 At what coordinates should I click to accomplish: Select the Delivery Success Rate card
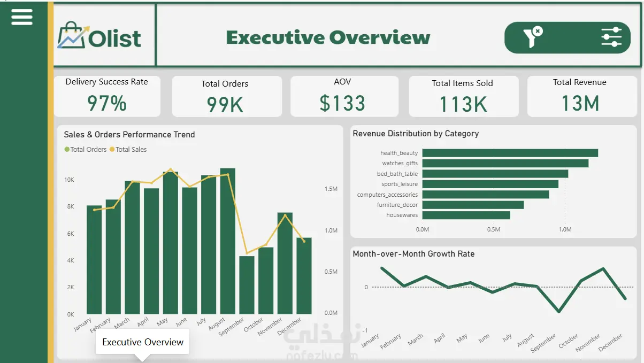tap(107, 96)
